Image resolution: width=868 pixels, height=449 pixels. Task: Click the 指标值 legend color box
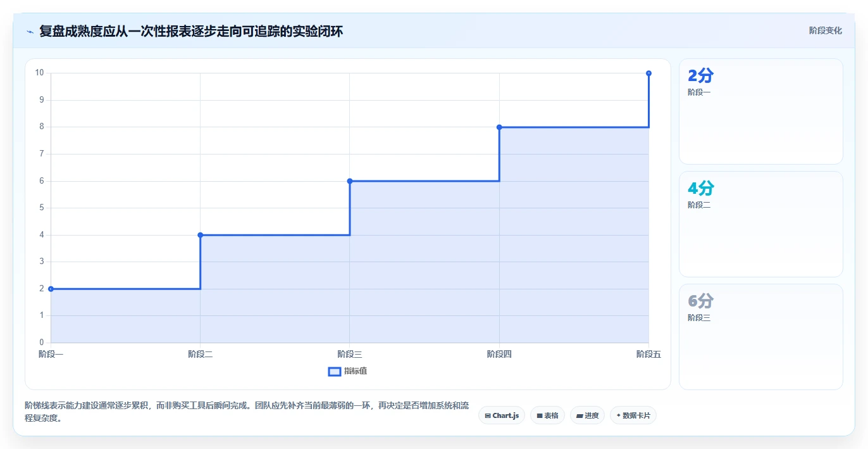click(x=335, y=371)
